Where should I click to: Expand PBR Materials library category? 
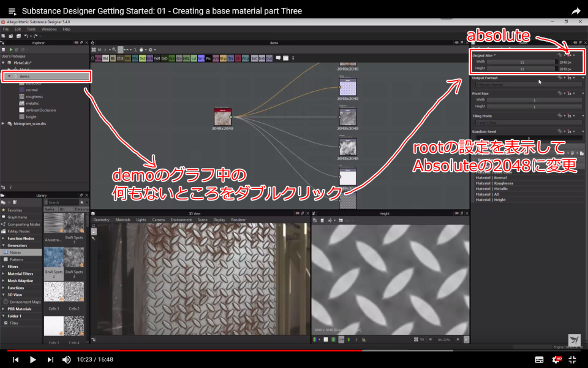pos(4,309)
